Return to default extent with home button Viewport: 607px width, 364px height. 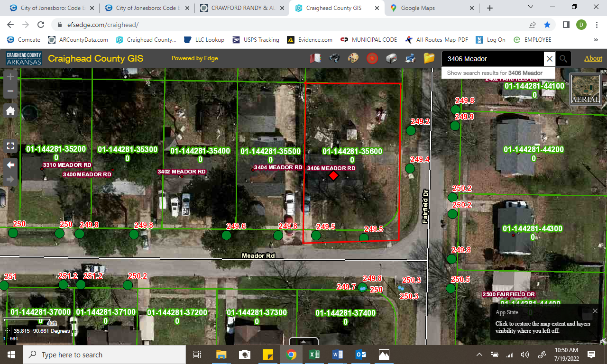(10, 111)
